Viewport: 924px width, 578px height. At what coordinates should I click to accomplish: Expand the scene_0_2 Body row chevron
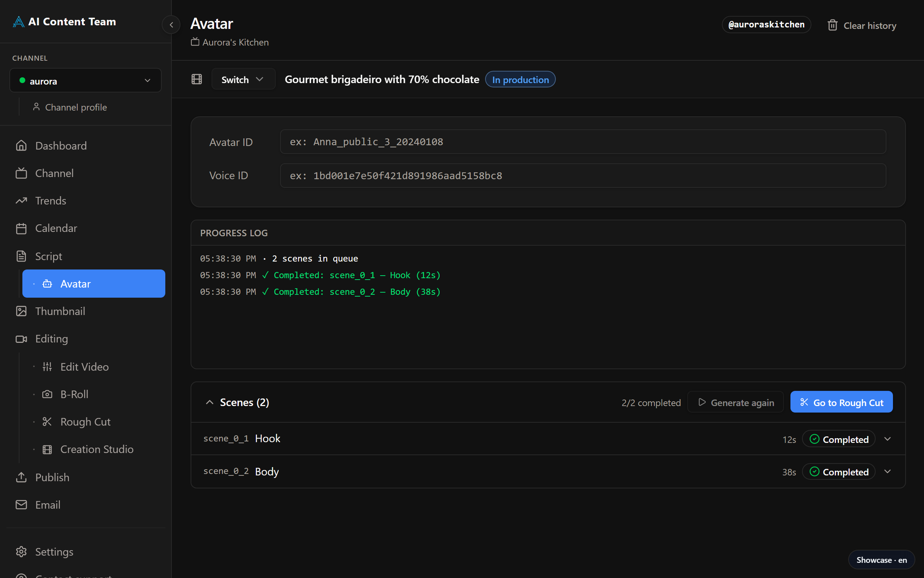click(x=888, y=471)
